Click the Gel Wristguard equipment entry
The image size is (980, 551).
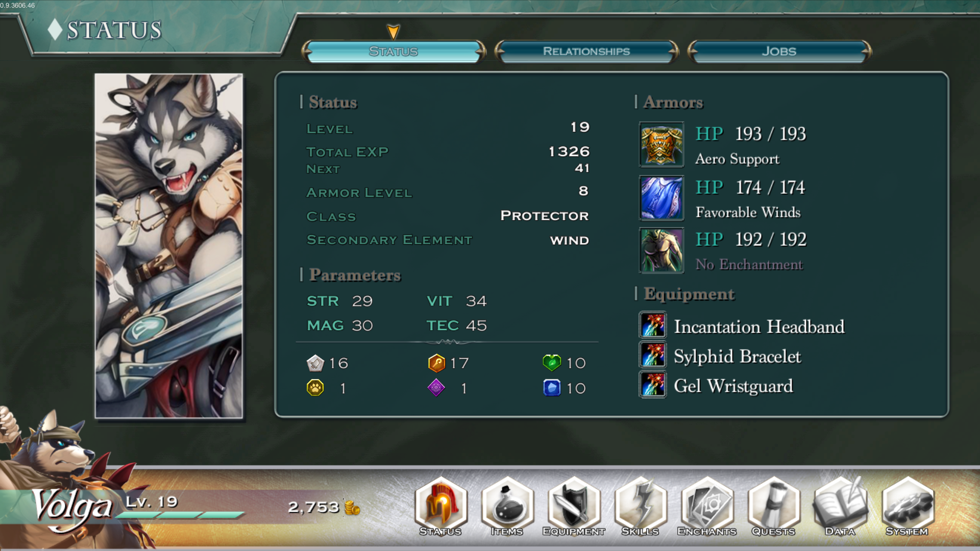tap(716, 385)
